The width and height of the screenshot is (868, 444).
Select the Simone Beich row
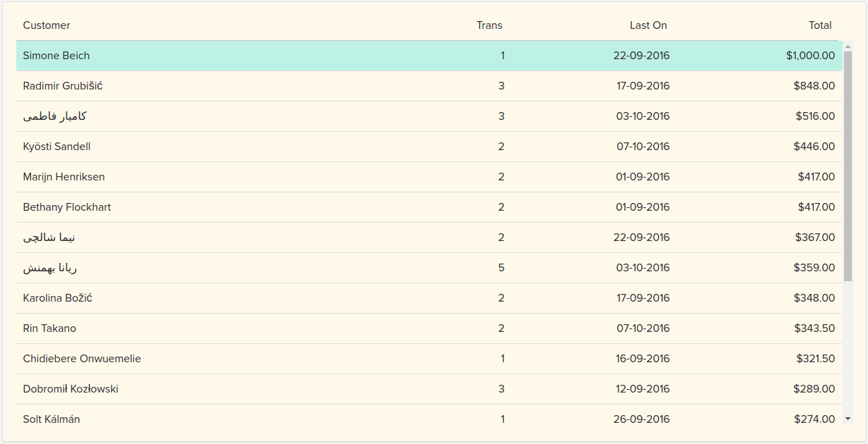tap(56, 56)
